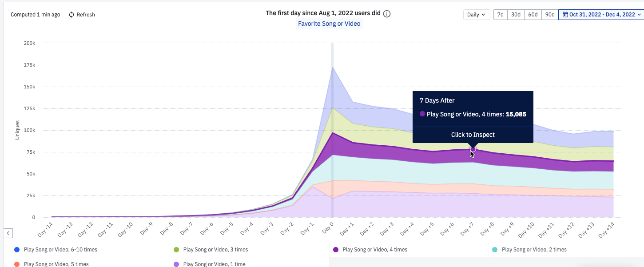The height and width of the screenshot is (267, 644).
Task: Collapse the left panel arrow
Action: pos(8,233)
